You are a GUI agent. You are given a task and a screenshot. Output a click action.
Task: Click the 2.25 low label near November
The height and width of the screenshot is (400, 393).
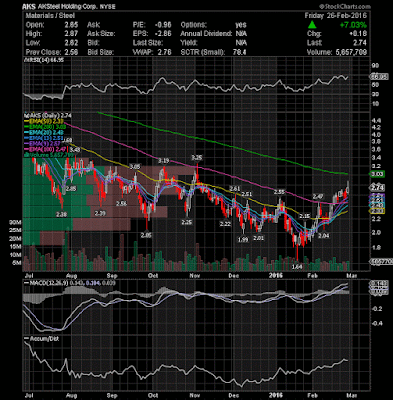coord(186,222)
